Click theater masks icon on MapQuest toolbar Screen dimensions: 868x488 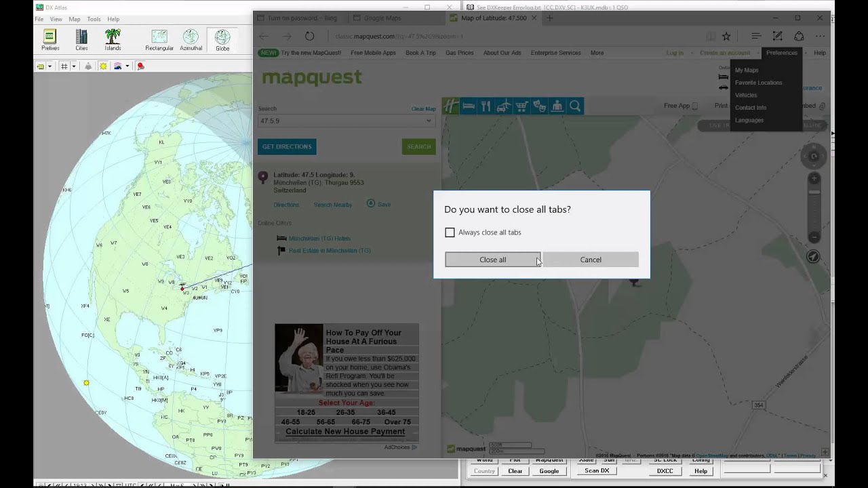click(x=539, y=106)
